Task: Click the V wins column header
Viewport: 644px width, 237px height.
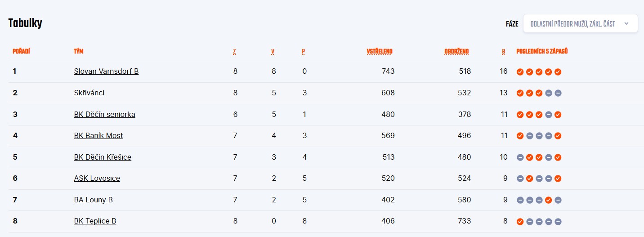Action: coord(273,51)
